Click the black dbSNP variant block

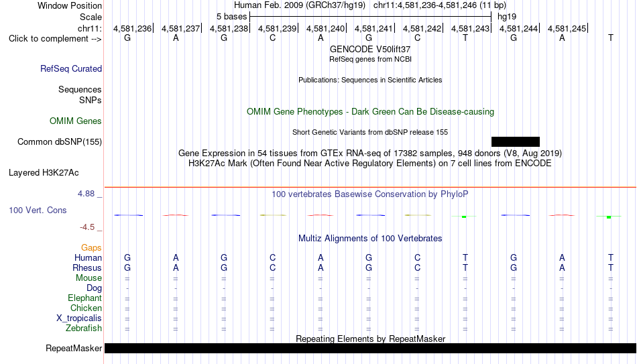pos(516,142)
